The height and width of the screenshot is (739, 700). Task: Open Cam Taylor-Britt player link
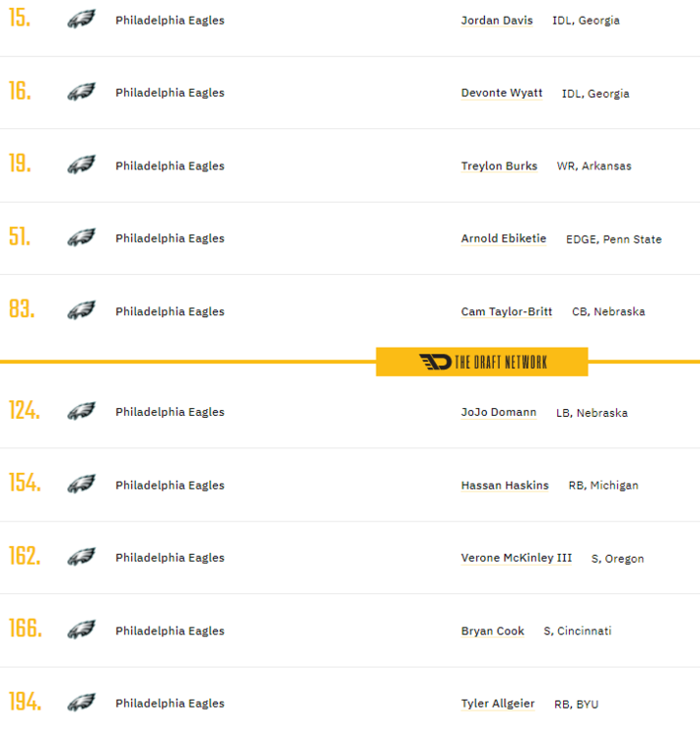point(507,311)
